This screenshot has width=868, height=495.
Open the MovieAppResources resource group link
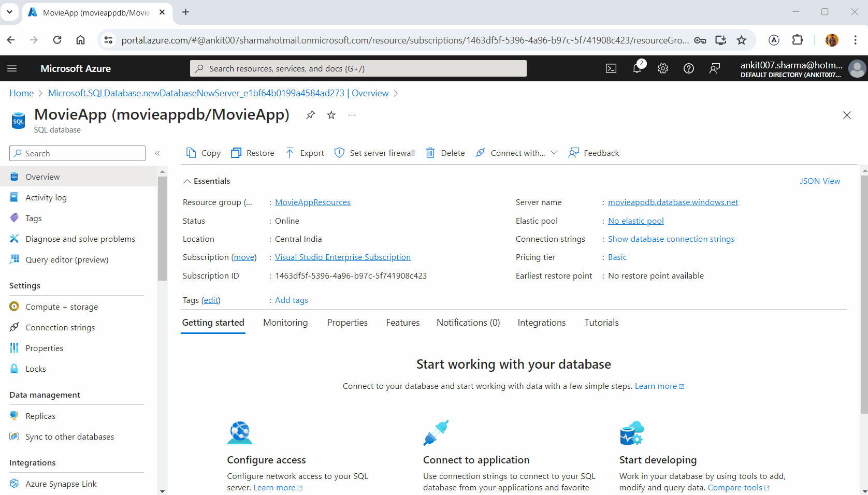(x=312, y=202)
